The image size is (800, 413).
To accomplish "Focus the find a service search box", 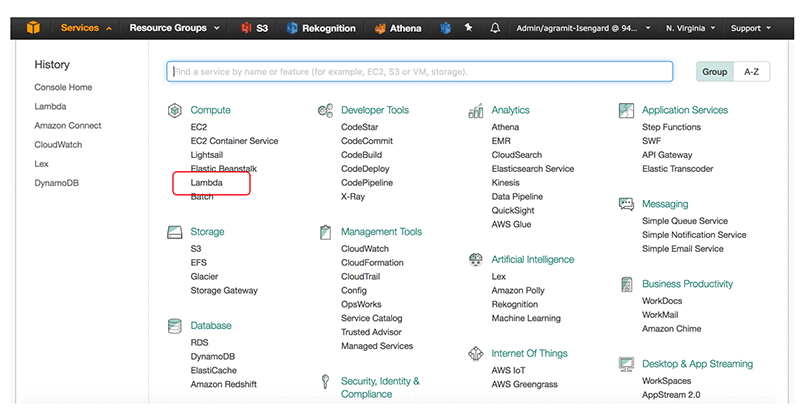I will [419, 71].
